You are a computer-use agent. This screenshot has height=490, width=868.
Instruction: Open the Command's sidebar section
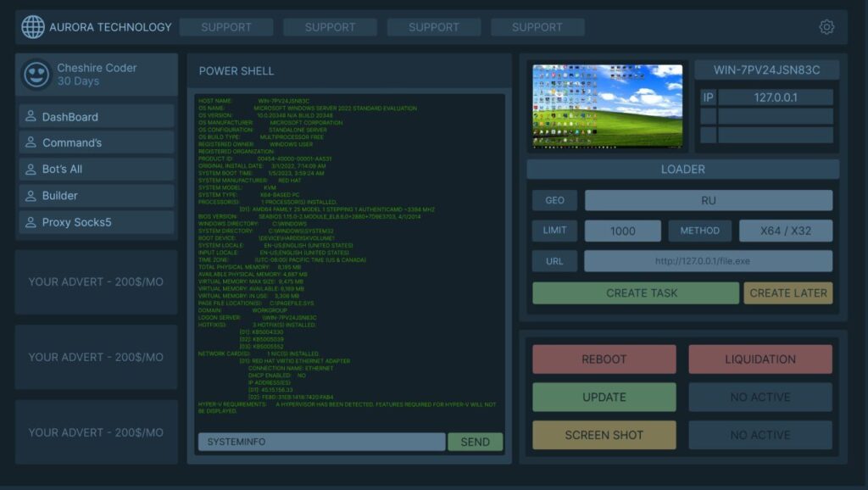(x=97, y=142)
